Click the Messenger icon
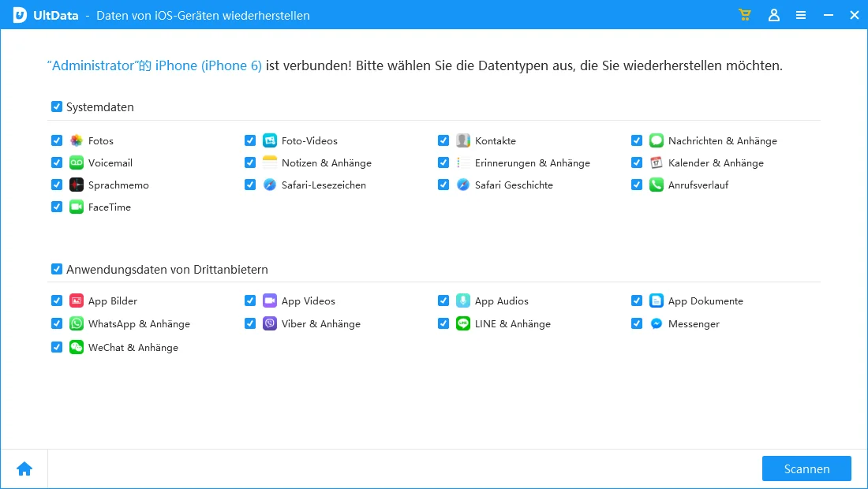868x489 pixels. tap(657, 323)
